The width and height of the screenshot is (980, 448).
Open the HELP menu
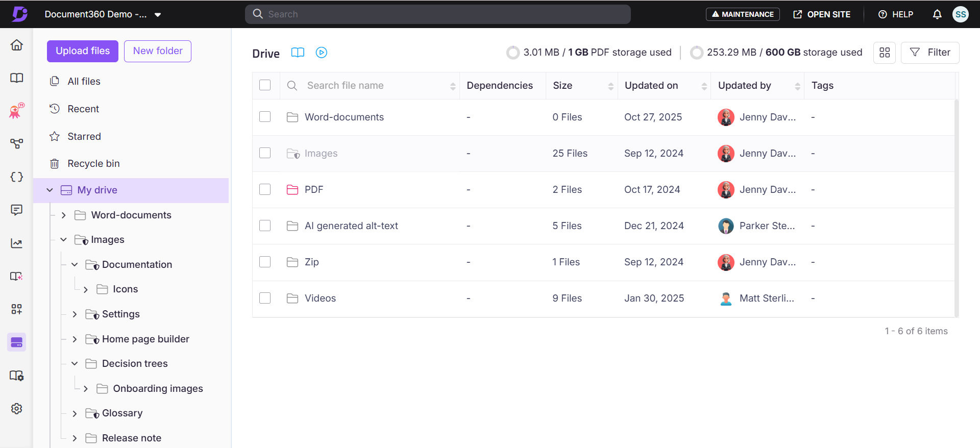896,14
